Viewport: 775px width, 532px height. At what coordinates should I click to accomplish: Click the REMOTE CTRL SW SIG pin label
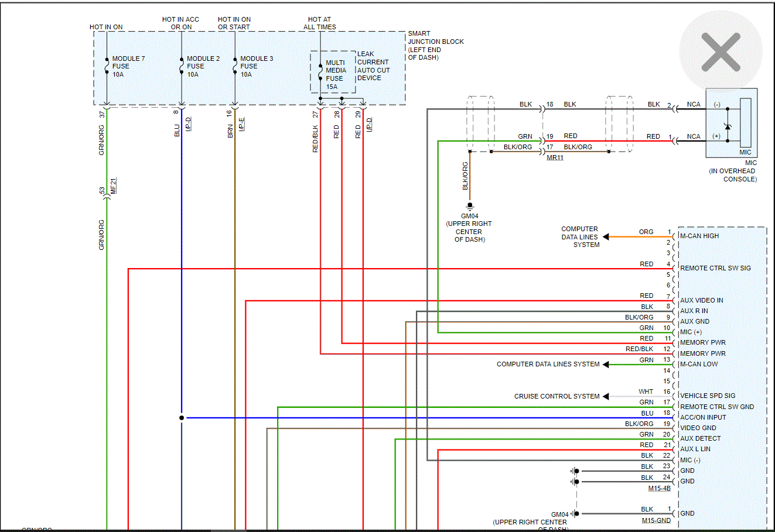[x=715, y=268]
